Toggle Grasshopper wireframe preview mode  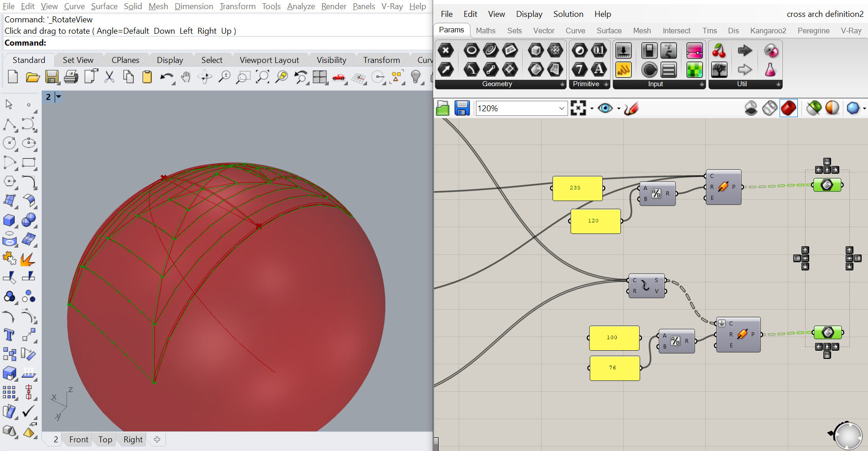tap(770, 109)
